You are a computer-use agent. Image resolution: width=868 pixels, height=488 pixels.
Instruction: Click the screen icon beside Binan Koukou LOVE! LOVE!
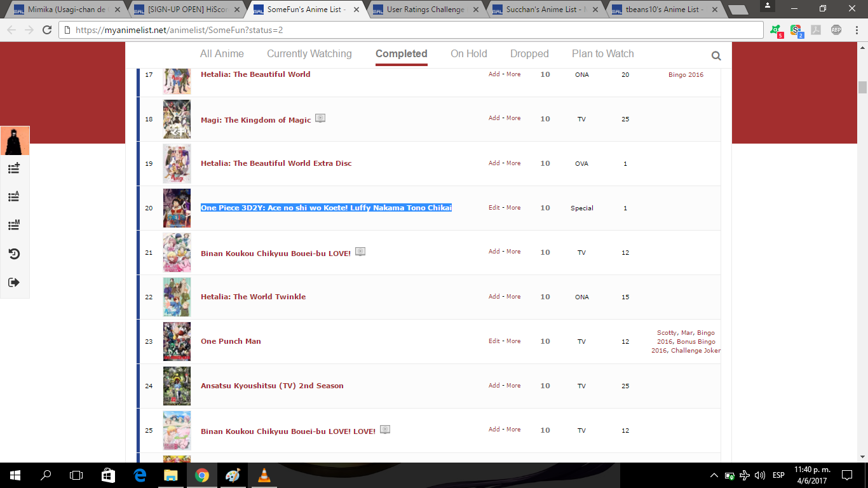point(384,430)
